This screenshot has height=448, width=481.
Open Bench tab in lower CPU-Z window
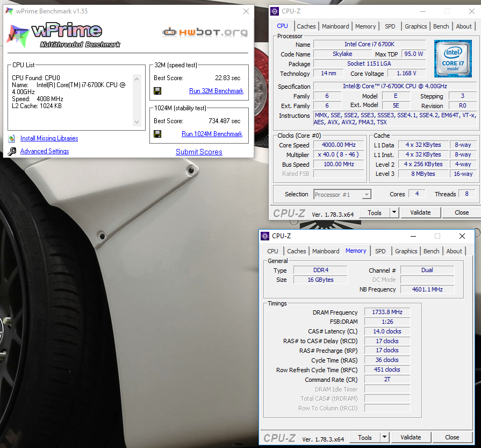(432, 251)
